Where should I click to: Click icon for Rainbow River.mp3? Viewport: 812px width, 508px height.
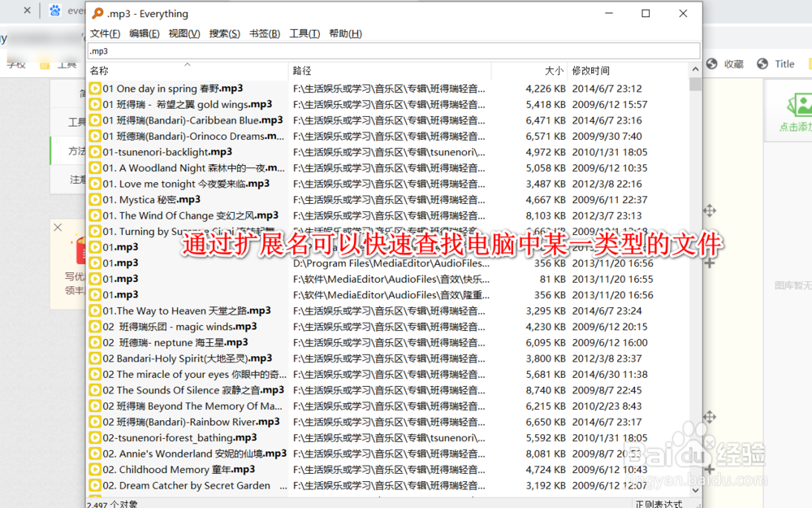95,422
